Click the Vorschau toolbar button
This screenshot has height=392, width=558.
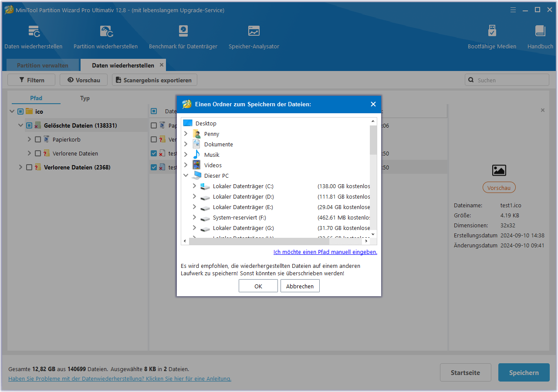point(84,80)
